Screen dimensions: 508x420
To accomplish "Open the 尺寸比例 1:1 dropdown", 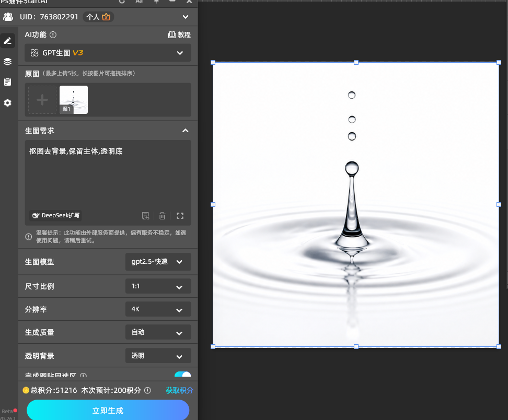I will pyautogui.click(x=158, y=286).
